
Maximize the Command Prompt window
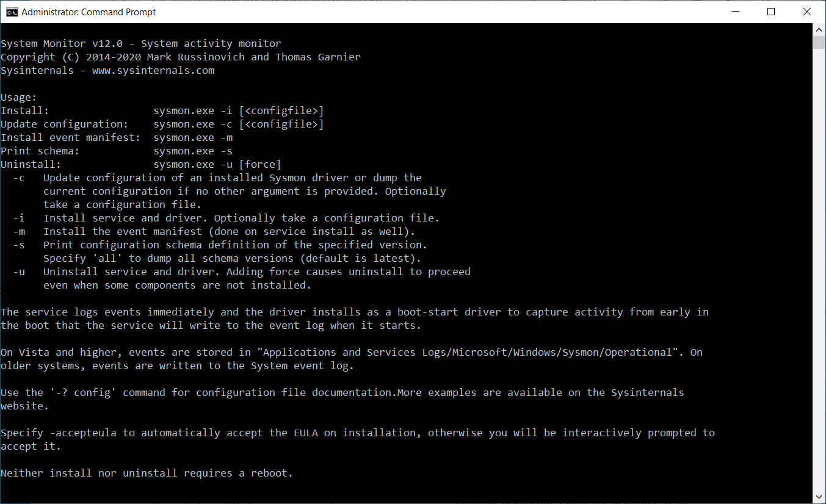[x=771, y=12]
